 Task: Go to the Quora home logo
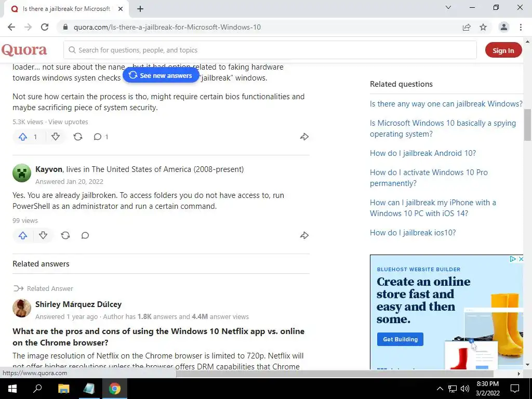pyautogui.click(x=24, y=50)
